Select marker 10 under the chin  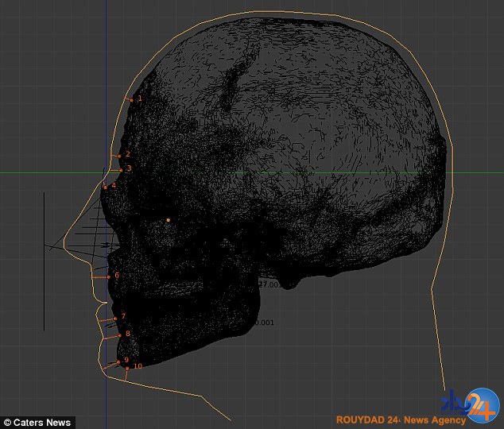coord(127,368)
